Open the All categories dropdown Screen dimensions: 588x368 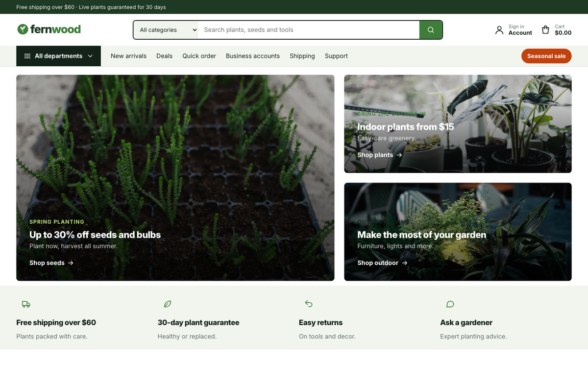click(166, 30)
